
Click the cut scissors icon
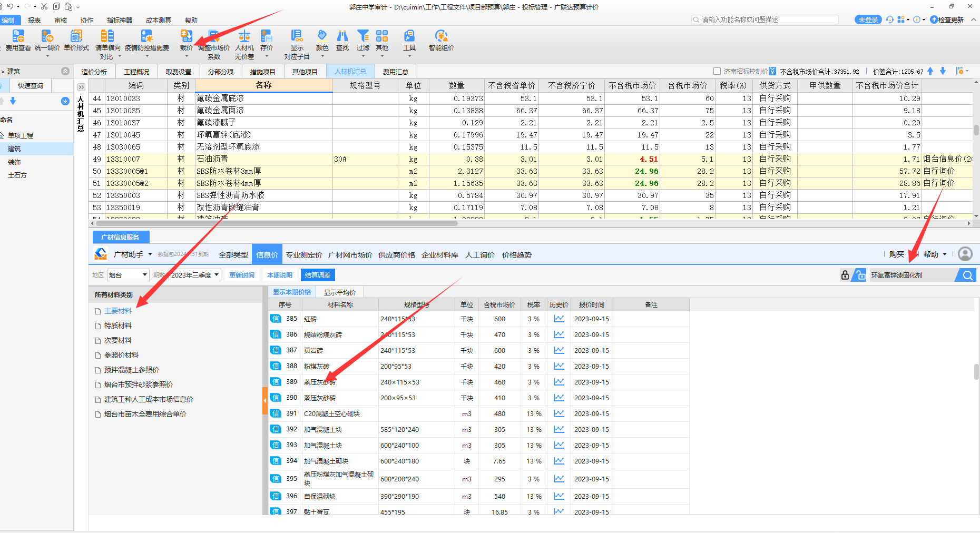(x=44, y=6)
